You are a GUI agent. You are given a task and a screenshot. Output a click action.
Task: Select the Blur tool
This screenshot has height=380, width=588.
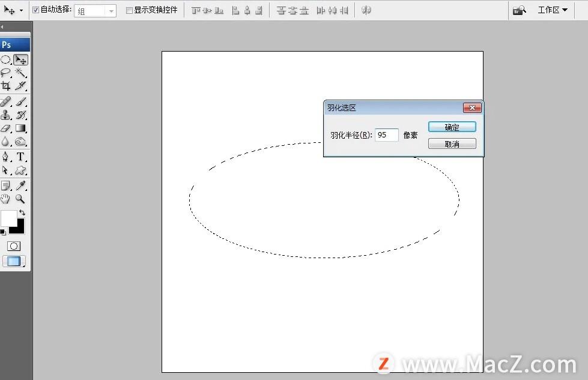[x=5, y=141]
